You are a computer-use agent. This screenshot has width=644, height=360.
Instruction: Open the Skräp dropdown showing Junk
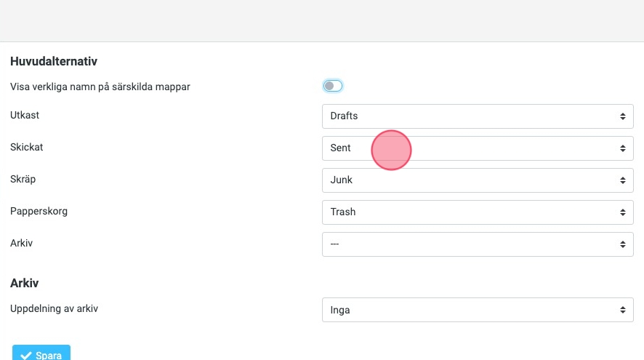pyautogui.click(x=477, y=180)
